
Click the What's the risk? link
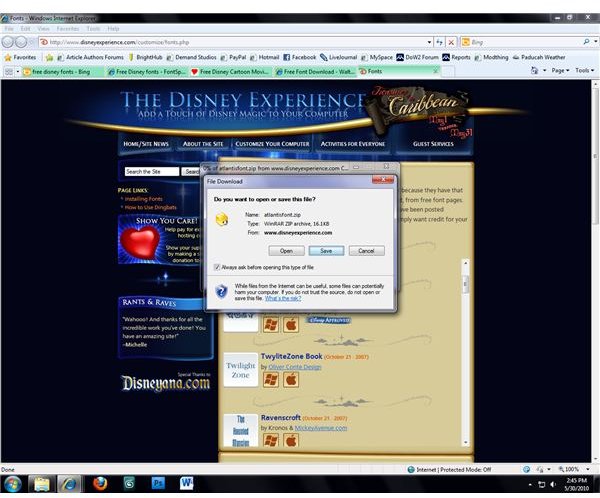(283, 298)
